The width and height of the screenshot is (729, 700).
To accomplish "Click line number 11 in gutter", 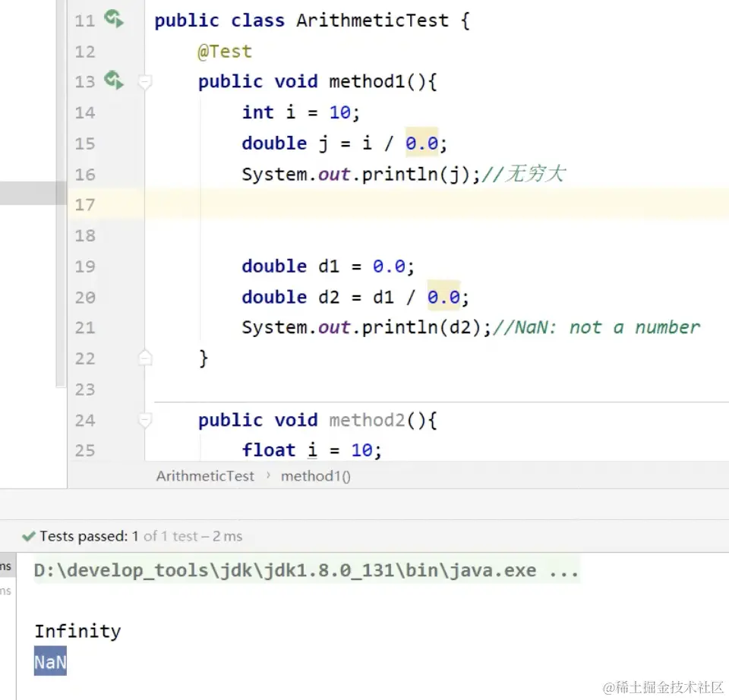I will (x=84, y=21).
